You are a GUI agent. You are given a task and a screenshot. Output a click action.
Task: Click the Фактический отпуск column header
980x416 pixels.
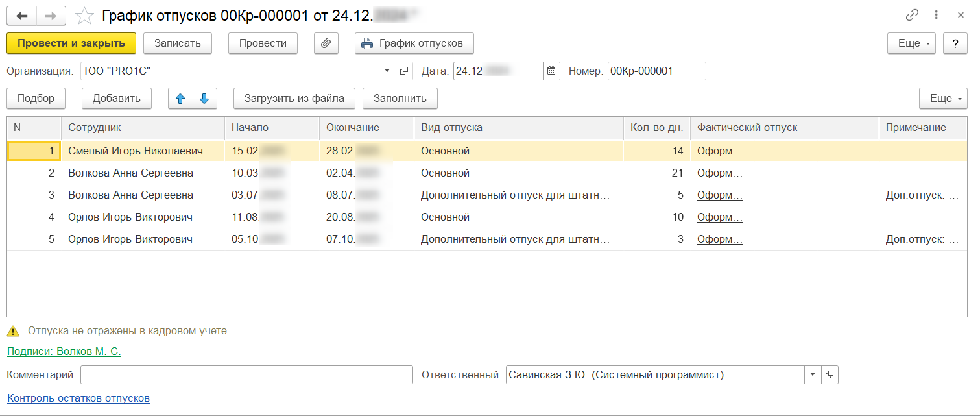pos(785,128)
